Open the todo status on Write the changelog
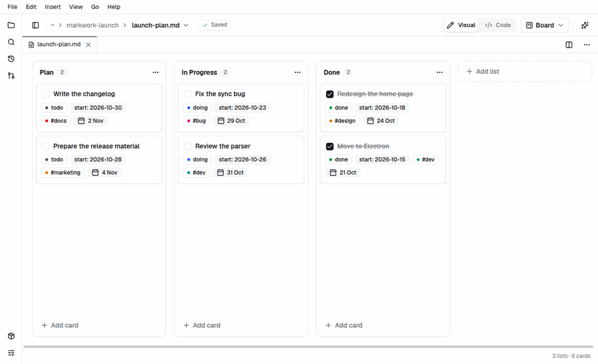This screenshot has height=364, width=598. point(54,108)
